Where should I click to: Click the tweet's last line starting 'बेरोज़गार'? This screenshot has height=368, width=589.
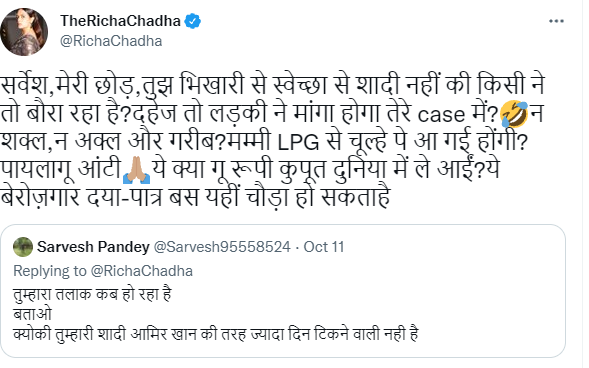click(x=195, y=196)
